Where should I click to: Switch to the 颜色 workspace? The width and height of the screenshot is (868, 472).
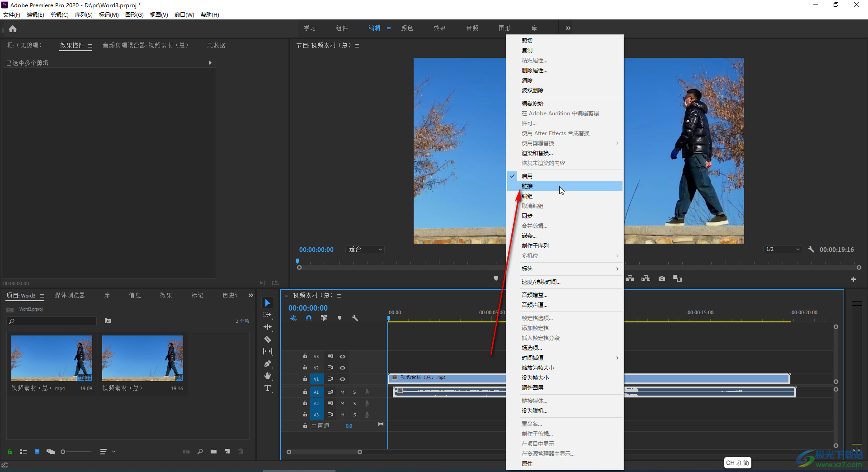click(407, 28)
